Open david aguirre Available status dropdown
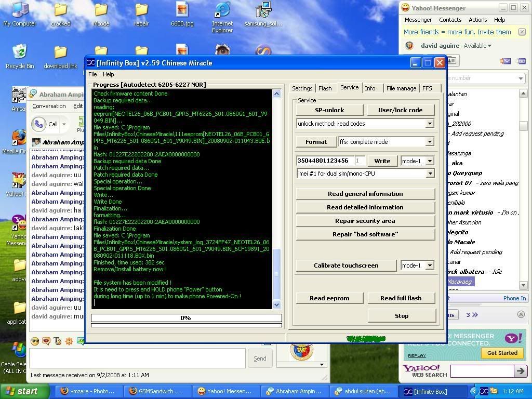 489,46
